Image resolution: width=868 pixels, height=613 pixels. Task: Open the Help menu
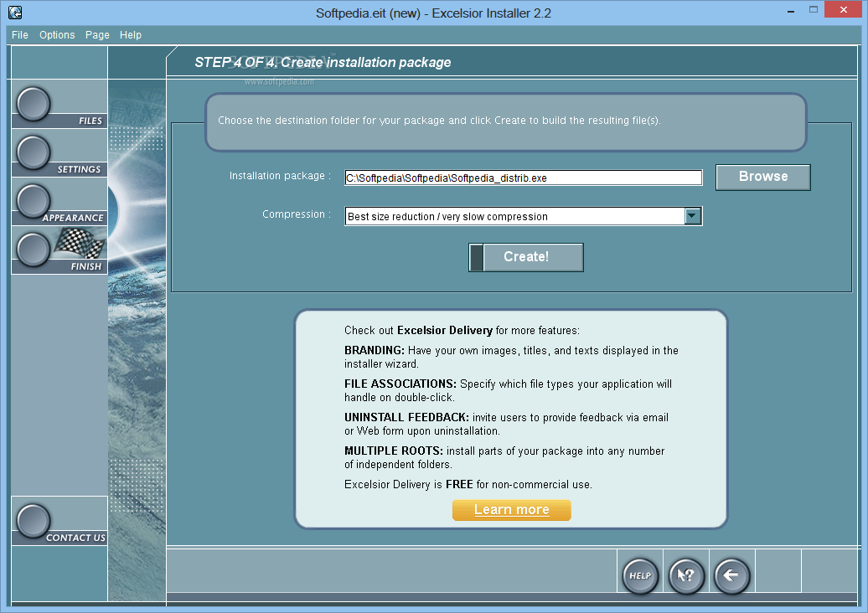pos(131,35)
